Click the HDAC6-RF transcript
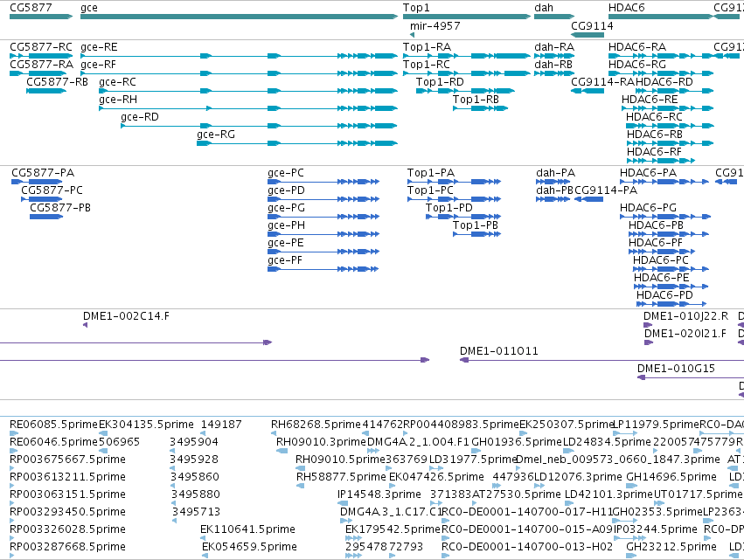Image resolution: width=744 pixels, height=560 pixels. (x=661, y=161)
